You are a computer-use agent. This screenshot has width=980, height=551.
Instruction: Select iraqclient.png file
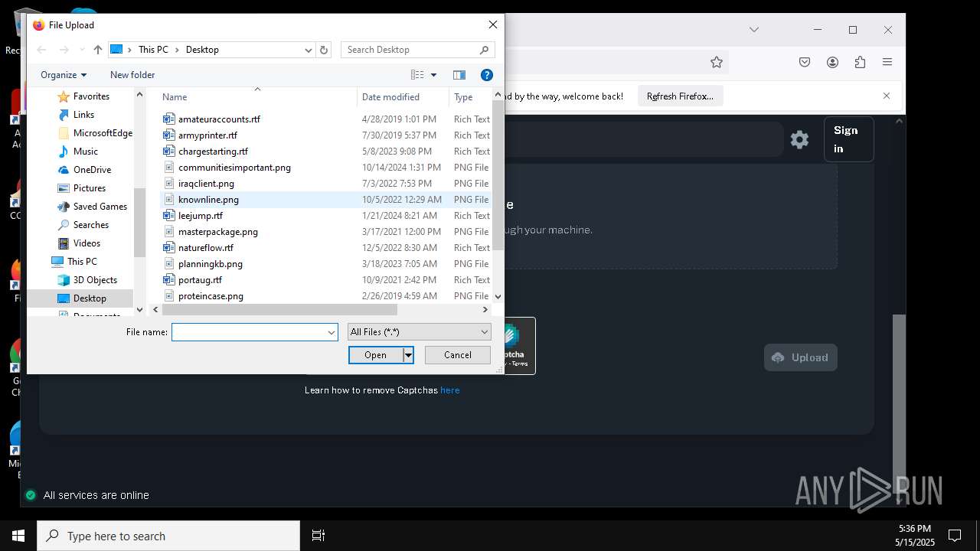click(x=206, y=184)
